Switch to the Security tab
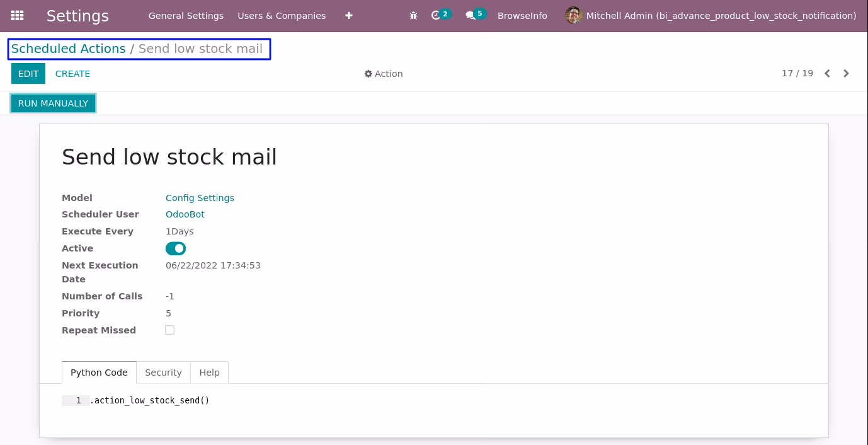This screenshot has width=868, height=445. pyautogui.click(x=163, y=373)
